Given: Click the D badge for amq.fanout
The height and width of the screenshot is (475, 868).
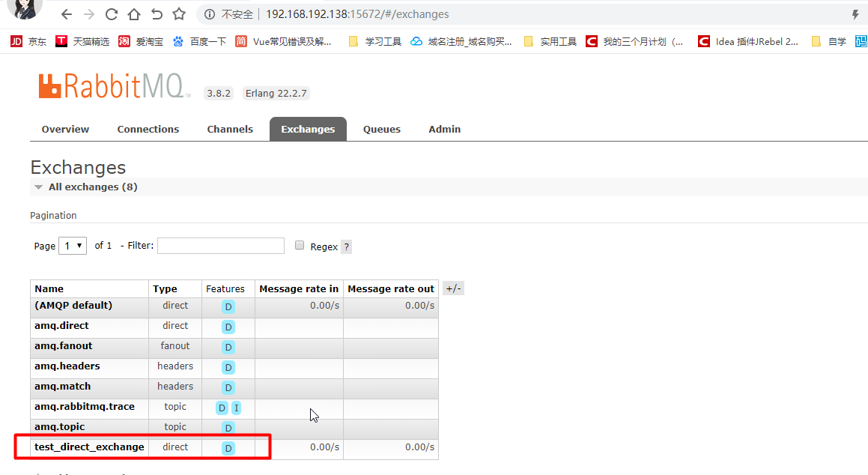Looking at the screenshot, I should pos(228,347).
